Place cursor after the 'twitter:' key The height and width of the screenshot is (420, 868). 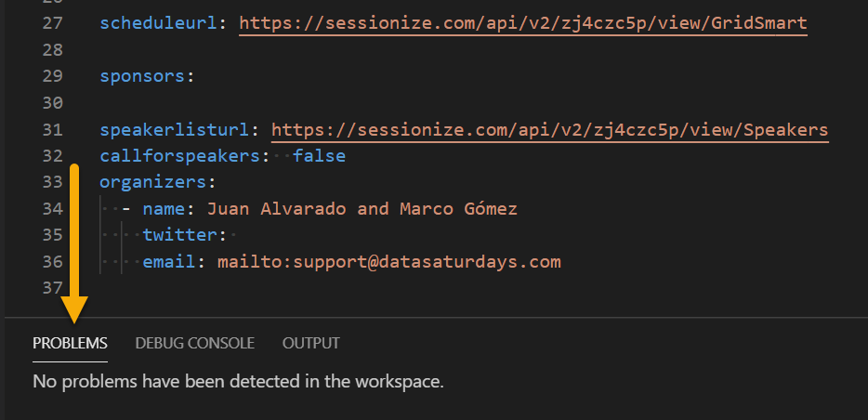[x=231, y=235]
